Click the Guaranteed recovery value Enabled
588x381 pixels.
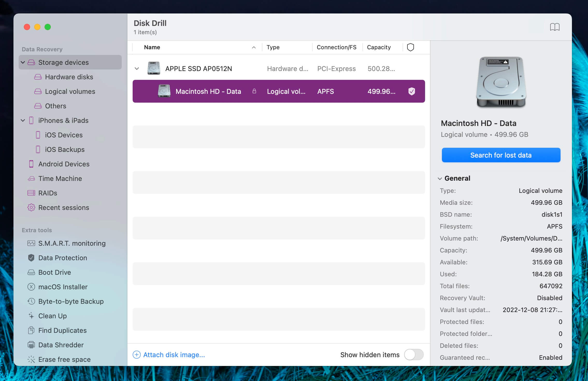click(551, 358)
